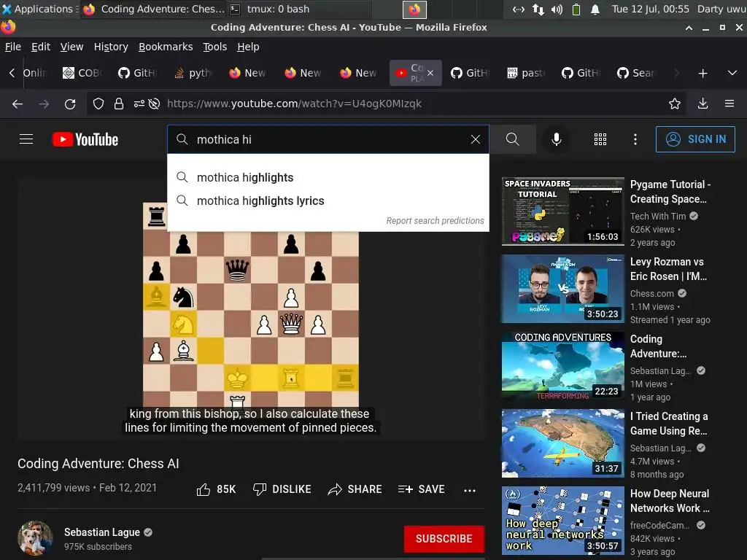Open the Sebastian Lague channel avatar

(35, 539)
